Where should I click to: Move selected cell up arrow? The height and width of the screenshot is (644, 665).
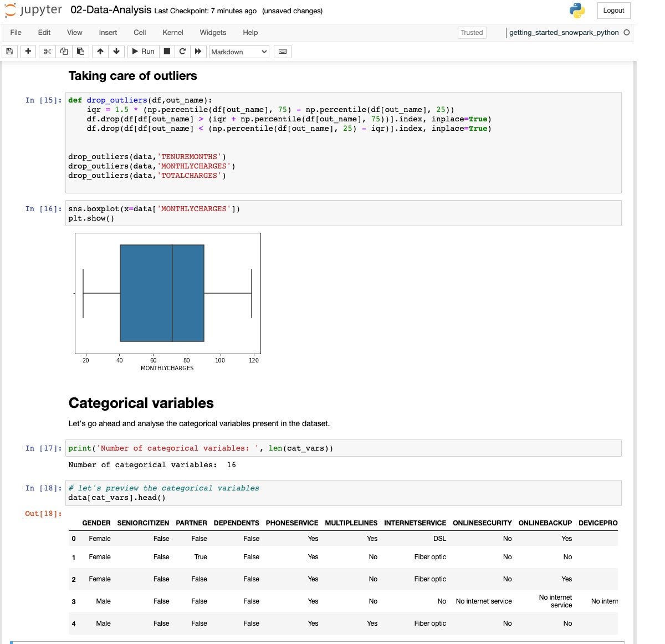point(100,52)
